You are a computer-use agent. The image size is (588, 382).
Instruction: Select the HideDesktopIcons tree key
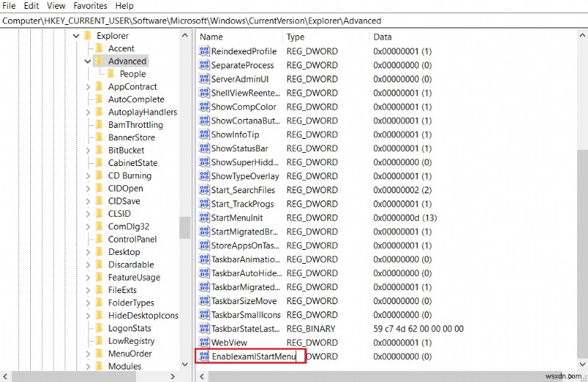click(143, 316)
